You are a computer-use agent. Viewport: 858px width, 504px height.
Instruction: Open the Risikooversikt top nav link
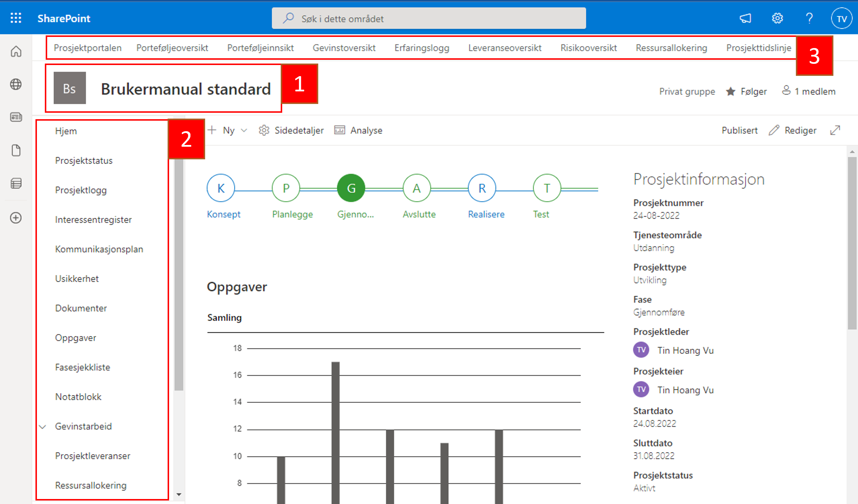pos(588,48)
